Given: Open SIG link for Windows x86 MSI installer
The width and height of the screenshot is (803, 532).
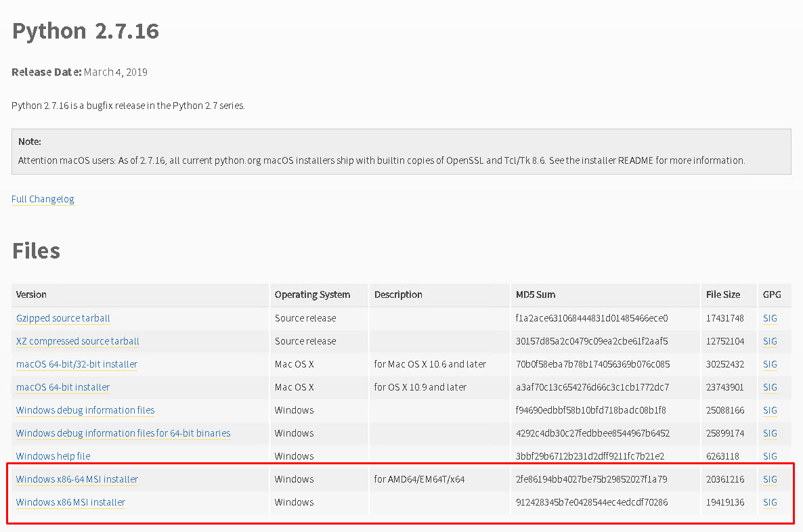Looking at the screenshot, I should [x=770, y=502].
